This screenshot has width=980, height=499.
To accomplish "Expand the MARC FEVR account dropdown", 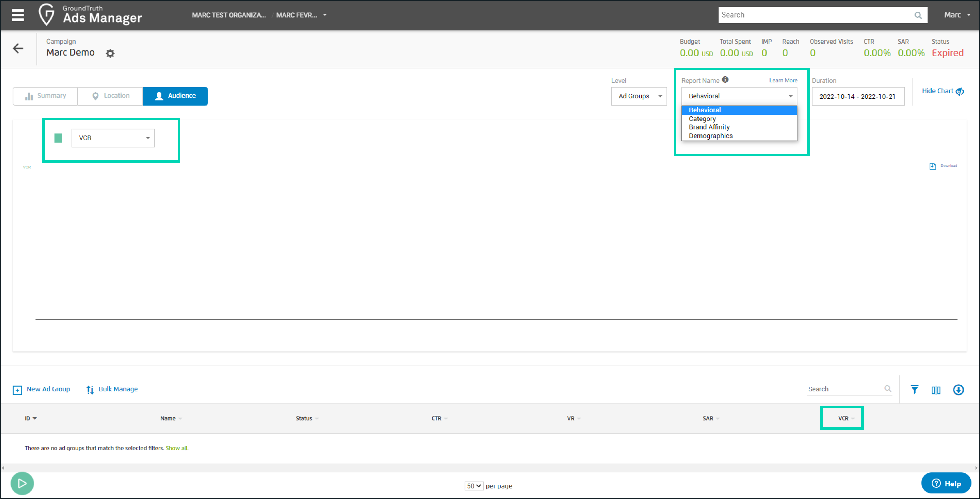I will point(301,15).
